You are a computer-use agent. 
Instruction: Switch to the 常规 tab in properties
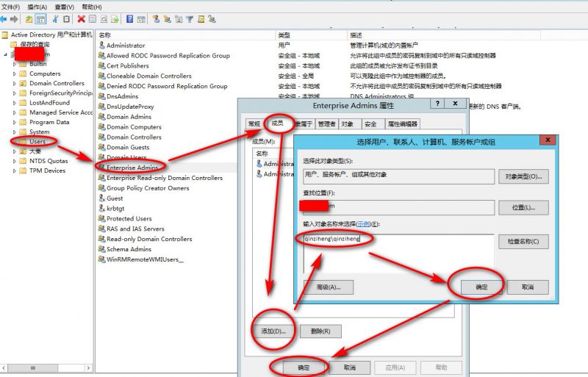point(254,123)
